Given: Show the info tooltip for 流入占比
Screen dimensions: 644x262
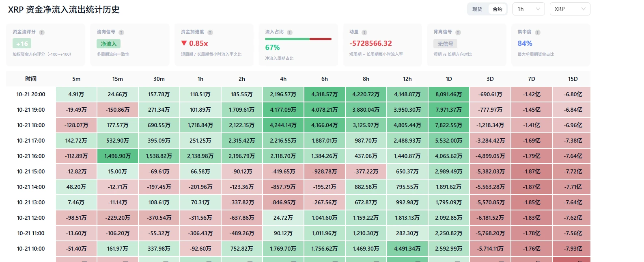Looking at the screenshot, I should [290, 32].
